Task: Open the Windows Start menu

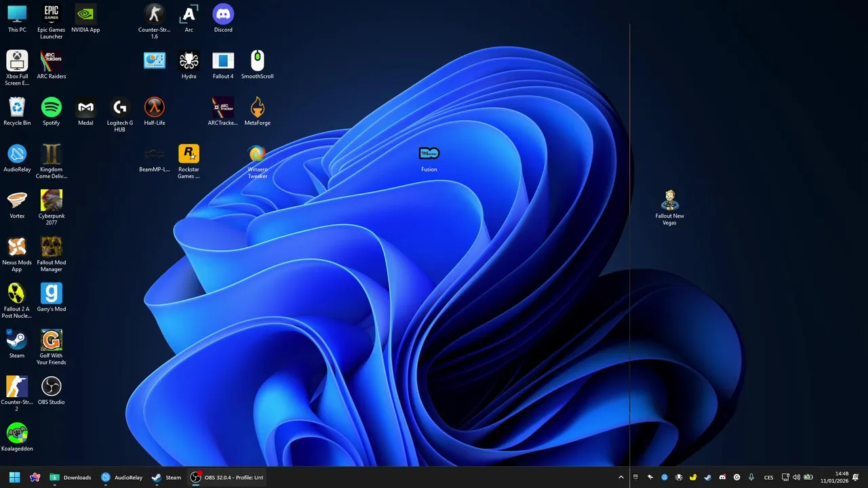Action: coord(14,477)
